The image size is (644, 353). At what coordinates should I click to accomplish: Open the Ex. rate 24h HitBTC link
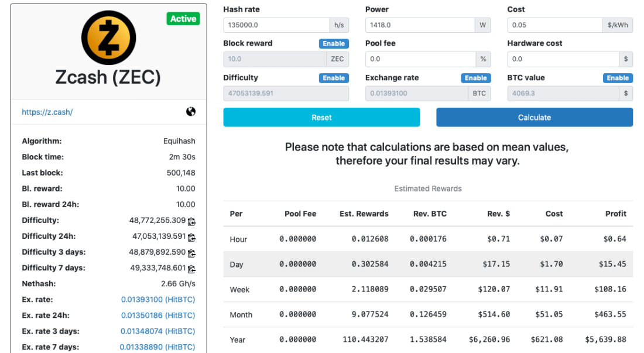coord(158,316)
